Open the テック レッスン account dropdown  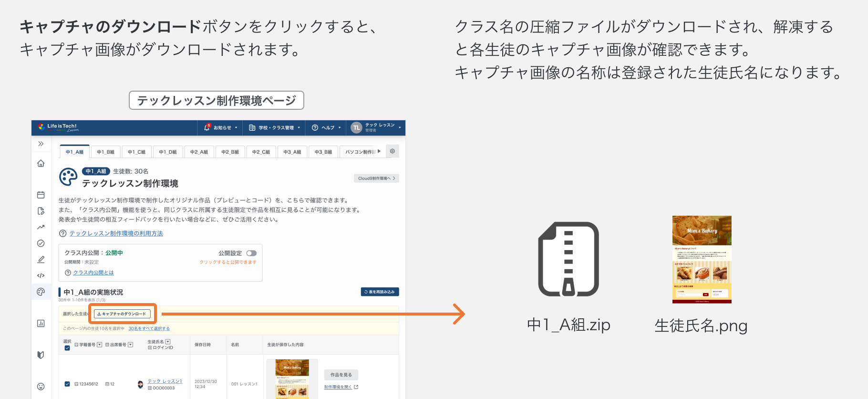click(376, 128)
